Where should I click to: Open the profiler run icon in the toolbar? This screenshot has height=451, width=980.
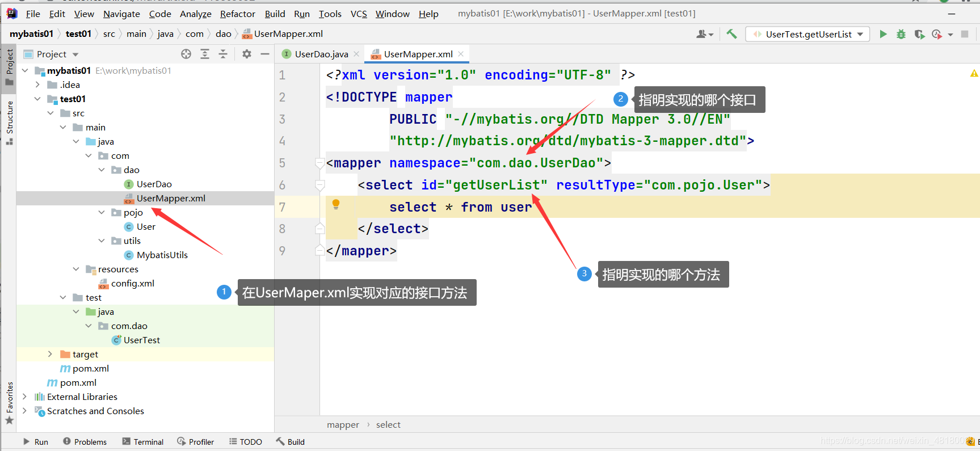pyautogui.click(x=937, y=34)
